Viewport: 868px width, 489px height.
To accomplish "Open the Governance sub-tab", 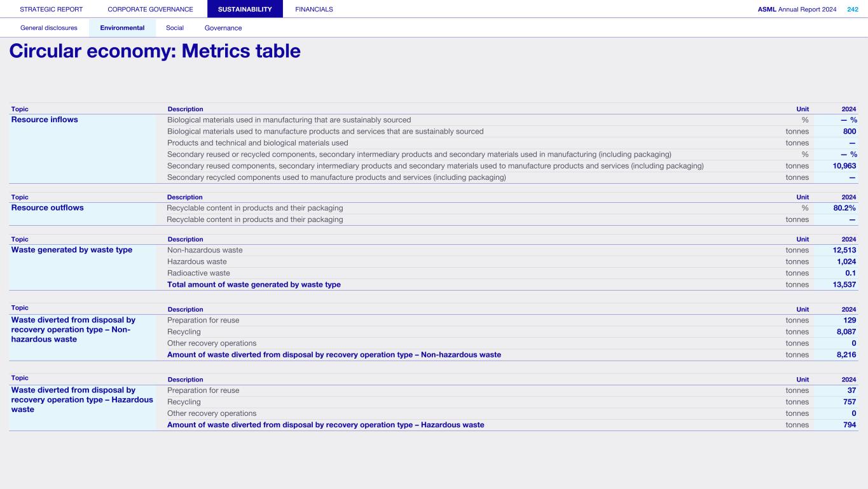I will pos(223,28).
